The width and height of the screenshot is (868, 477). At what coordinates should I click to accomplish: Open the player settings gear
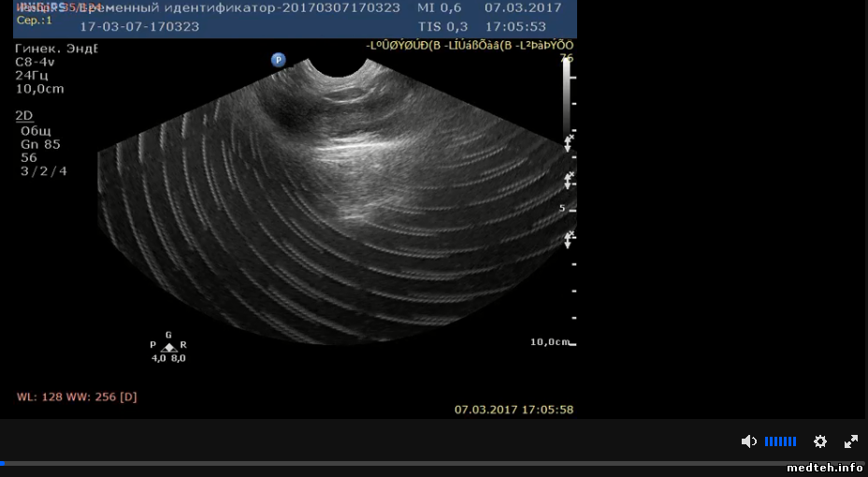click(820, 441)
